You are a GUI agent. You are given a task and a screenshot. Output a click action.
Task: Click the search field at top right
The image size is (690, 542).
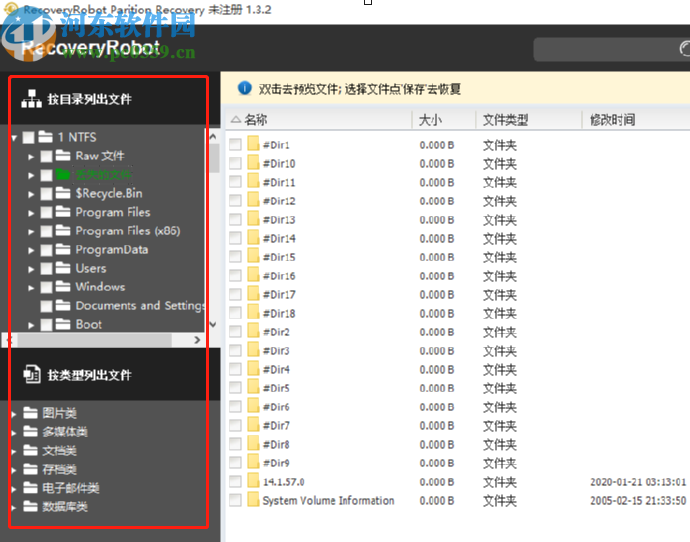pyautogui.click(x=610, y=49)
